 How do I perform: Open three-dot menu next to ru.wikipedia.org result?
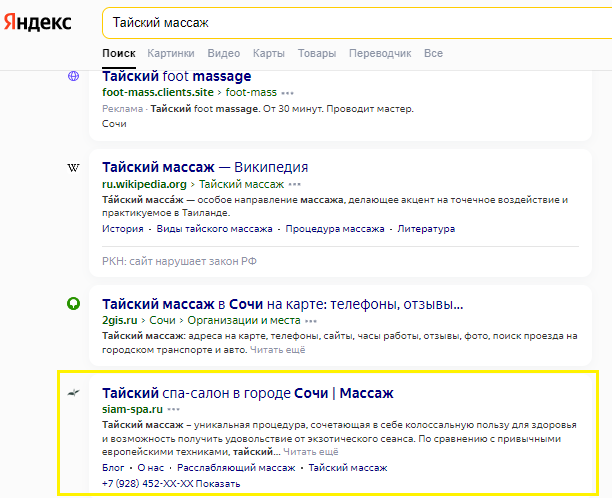[x=295, y=184]
